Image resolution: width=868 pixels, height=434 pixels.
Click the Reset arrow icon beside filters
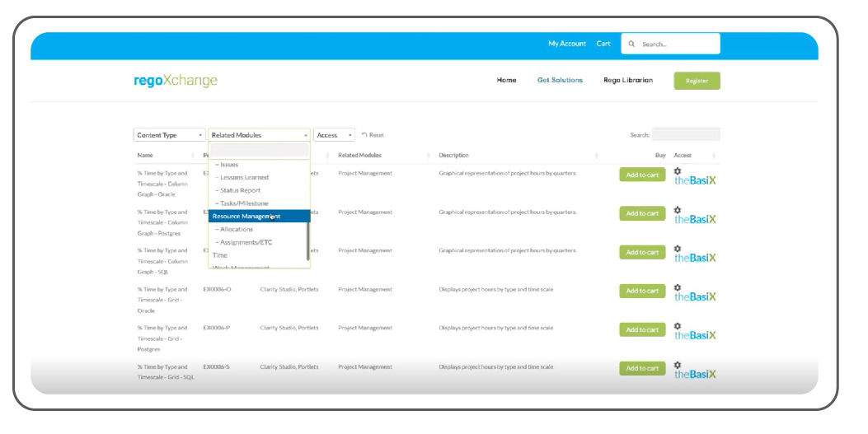[364, 134]
